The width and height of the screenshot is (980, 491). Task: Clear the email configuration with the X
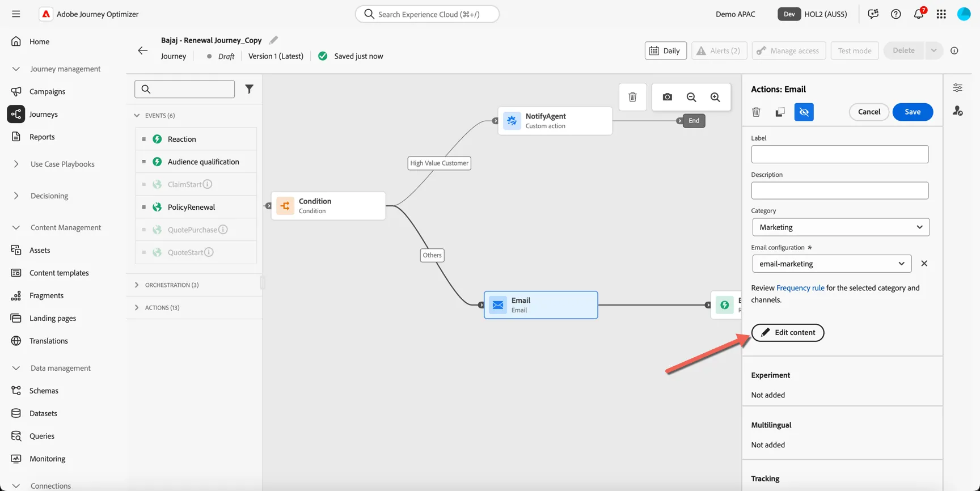(924, 264)
